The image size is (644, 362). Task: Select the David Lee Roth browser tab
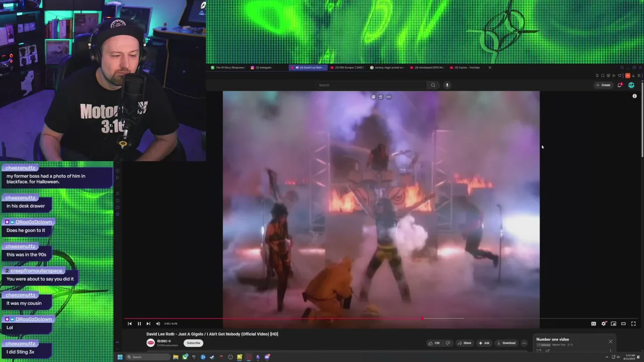tap(308, 67)
